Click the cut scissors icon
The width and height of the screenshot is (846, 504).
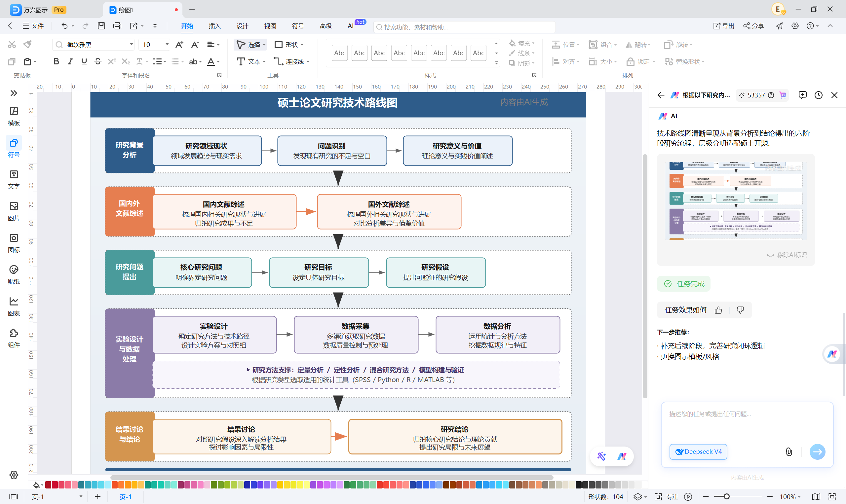click(12, 45)
